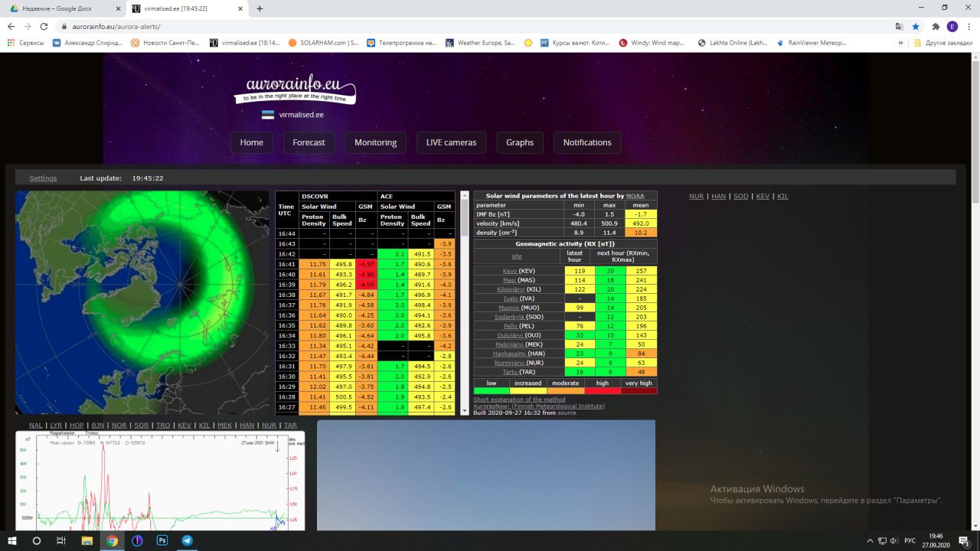Select TRO magnetometer station link

tap(163, 425)
